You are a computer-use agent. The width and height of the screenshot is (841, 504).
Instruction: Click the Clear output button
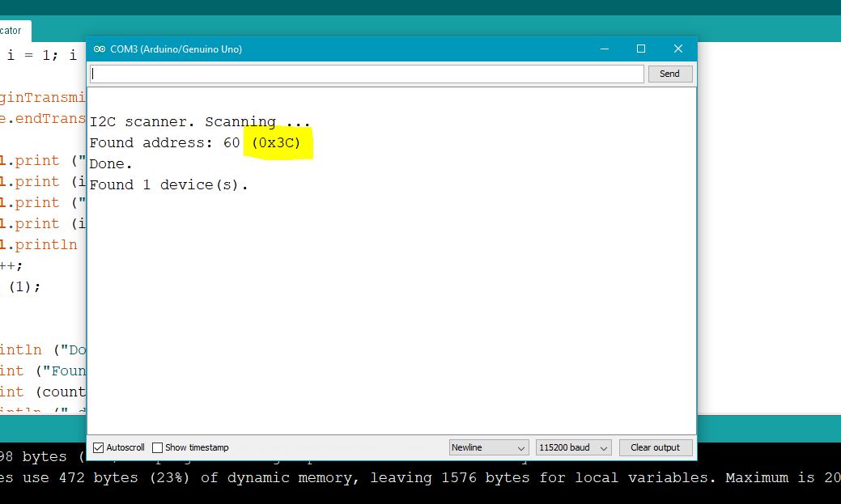click(656, 447)
